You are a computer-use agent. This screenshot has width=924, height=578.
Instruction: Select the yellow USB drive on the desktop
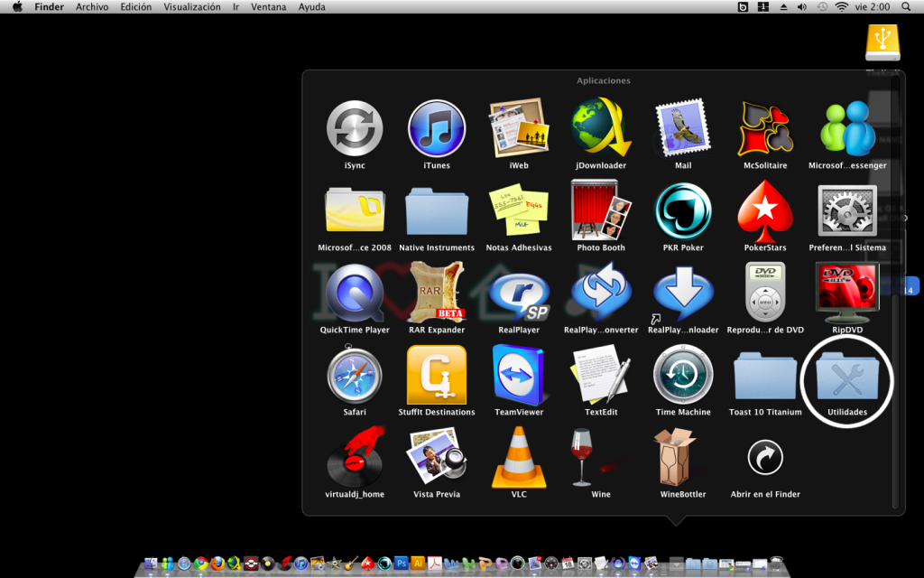pyautogui.click(x=882, y=42)
